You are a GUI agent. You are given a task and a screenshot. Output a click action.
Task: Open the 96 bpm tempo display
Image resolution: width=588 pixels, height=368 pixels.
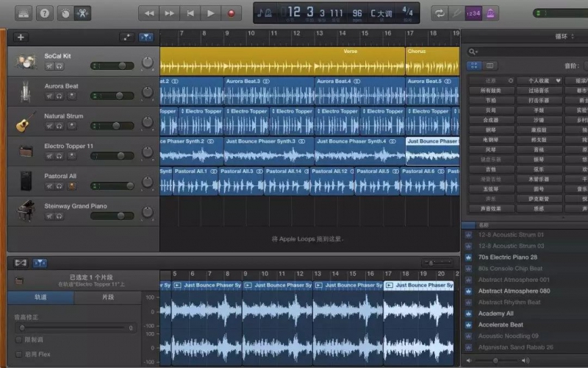[357, 14]
